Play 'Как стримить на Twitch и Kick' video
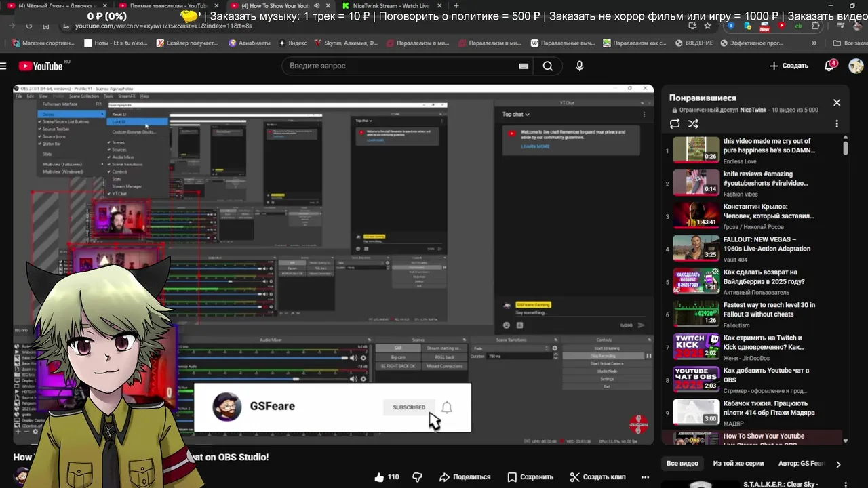868x488 pixels. pyautogui.click(x=753, y=347)
